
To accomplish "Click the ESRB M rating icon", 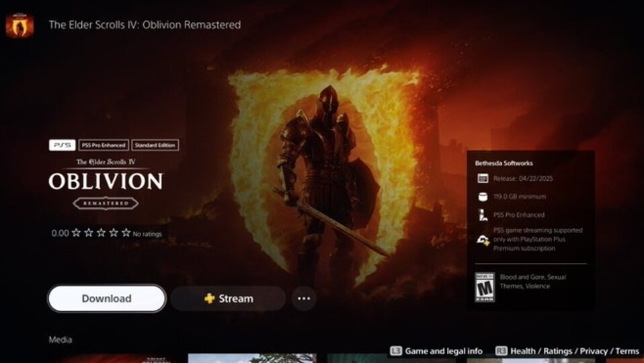I will point(485,288).
